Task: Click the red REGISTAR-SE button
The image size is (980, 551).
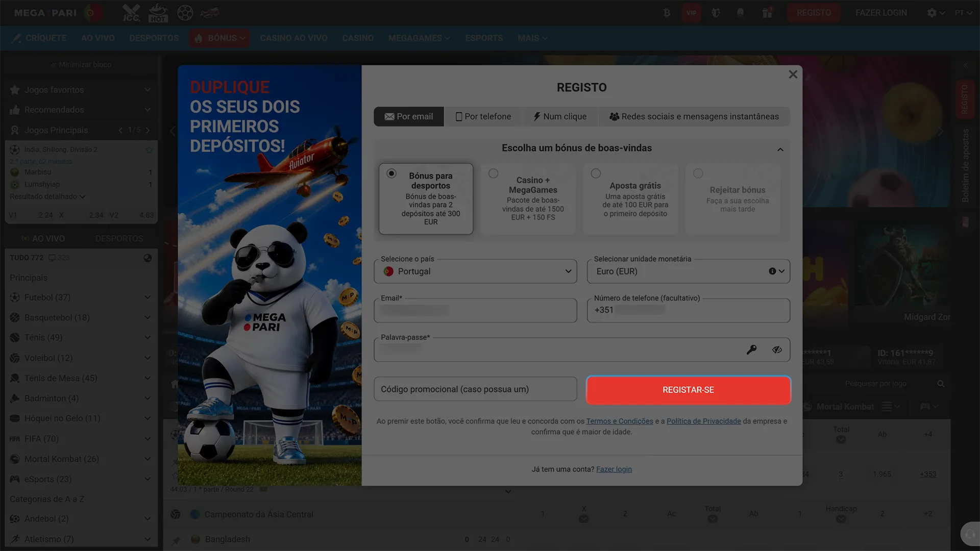Action: click(689, 390)
